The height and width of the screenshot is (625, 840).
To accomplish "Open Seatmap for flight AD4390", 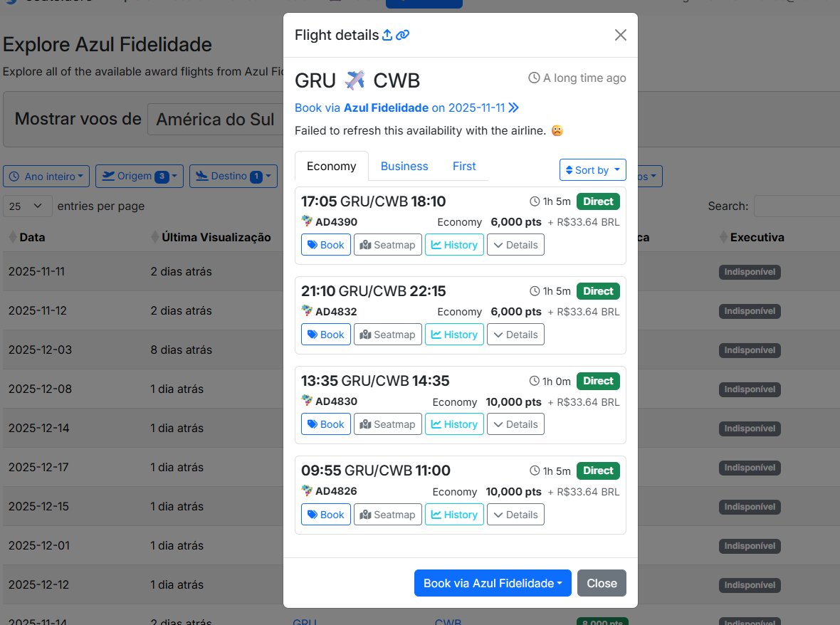I will click(387, 245).
